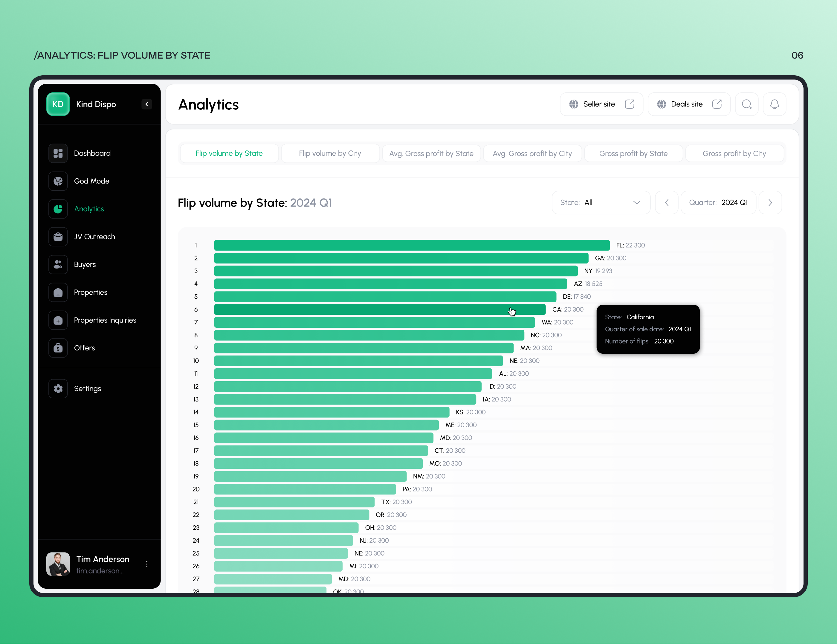Image resolution: width=837 pixels, height=644 pixels.
Task: Open JV Outreach
Action: pyautogui.click(x=94, y=236)
